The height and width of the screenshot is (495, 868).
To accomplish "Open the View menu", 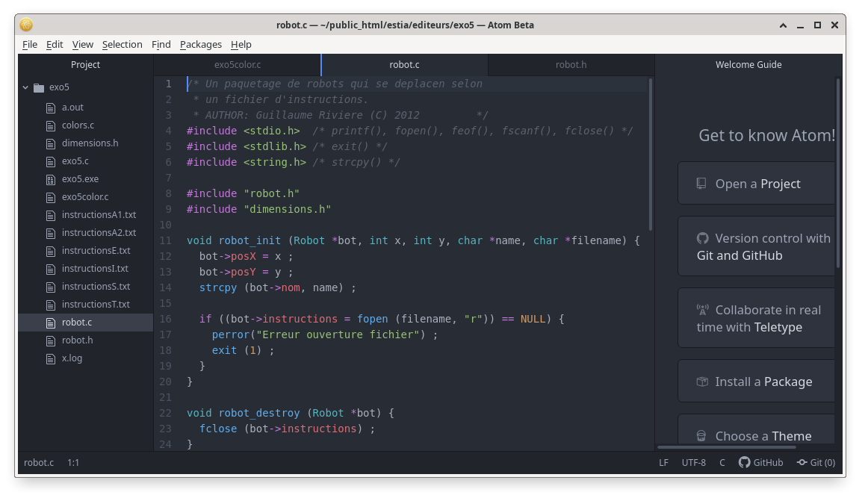I will [82, 44].
